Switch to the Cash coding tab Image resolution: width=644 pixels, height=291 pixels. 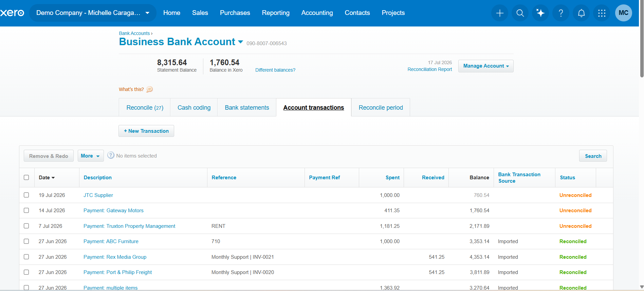coord(194,108)
